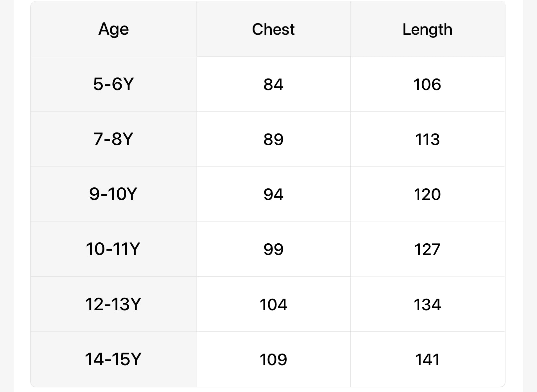Screen dimensions: 537x392
Task: Click chest value 89
Action: pos(273,139)
